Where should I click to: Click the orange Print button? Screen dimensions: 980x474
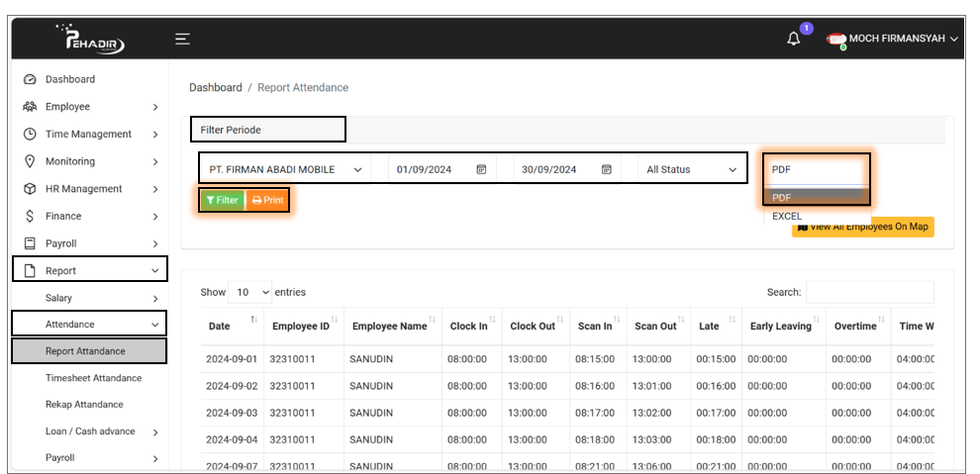268,200
